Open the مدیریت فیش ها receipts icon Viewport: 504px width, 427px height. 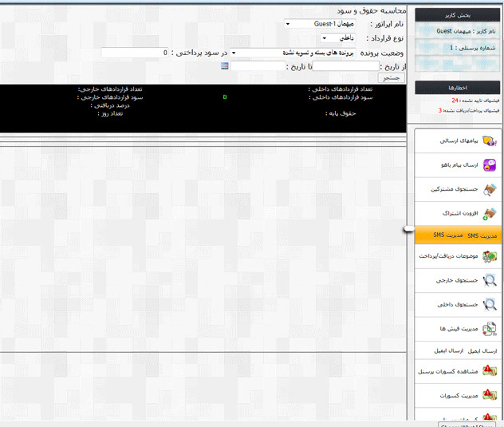[x=490, y=329]
